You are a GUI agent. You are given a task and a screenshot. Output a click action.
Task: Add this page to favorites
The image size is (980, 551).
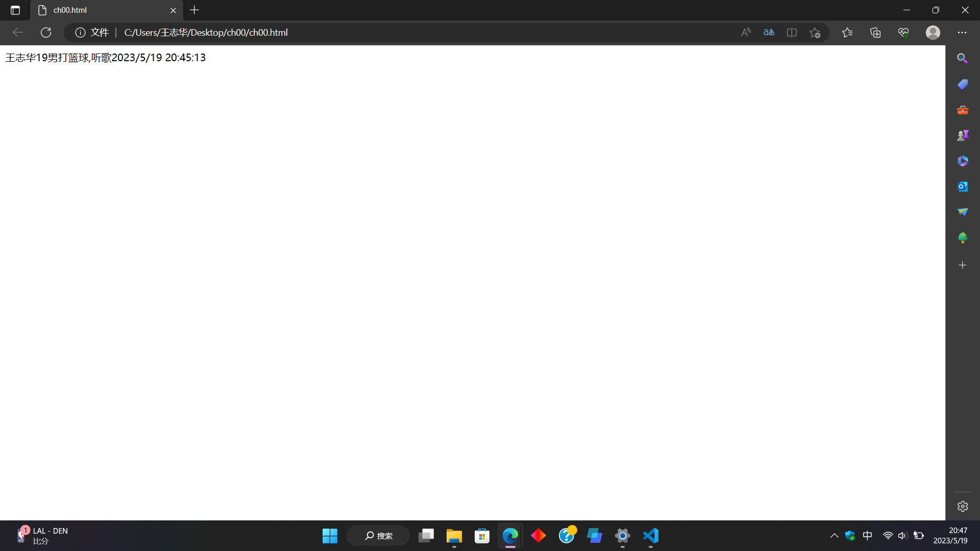pos(815,33)
